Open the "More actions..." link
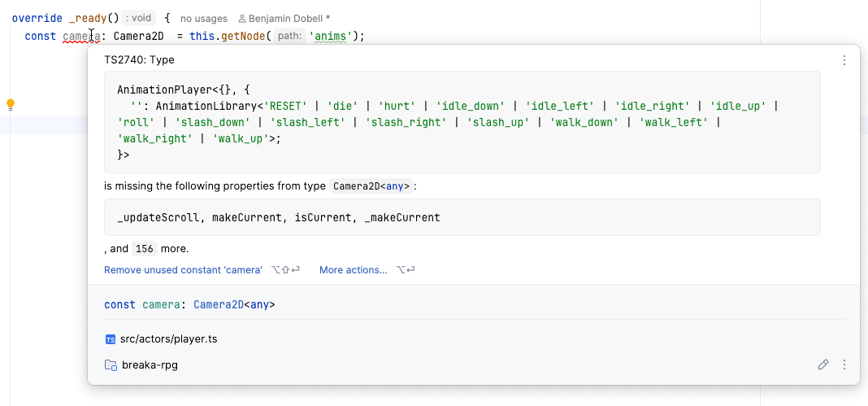The height and width of the screenshot is (406, 868). click(x=353, y=269)
